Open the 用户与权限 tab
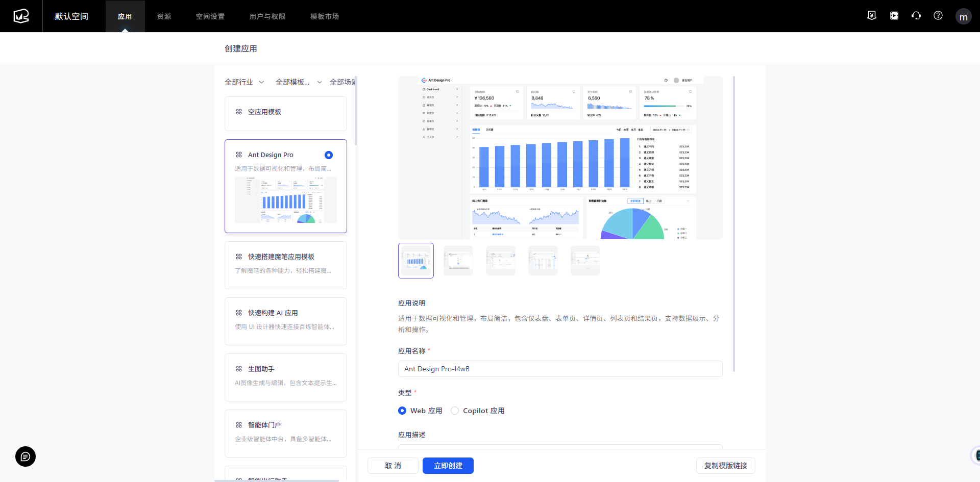 click(x=267, y=16)
